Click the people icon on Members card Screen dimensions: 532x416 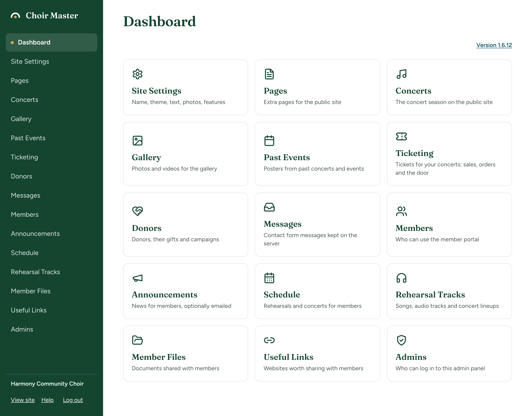[401, 211]
